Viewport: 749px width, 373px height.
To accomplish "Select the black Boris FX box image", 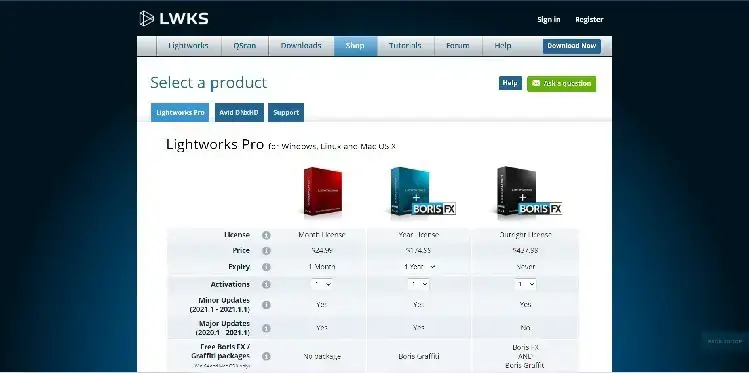I will (x=527, y=192).
